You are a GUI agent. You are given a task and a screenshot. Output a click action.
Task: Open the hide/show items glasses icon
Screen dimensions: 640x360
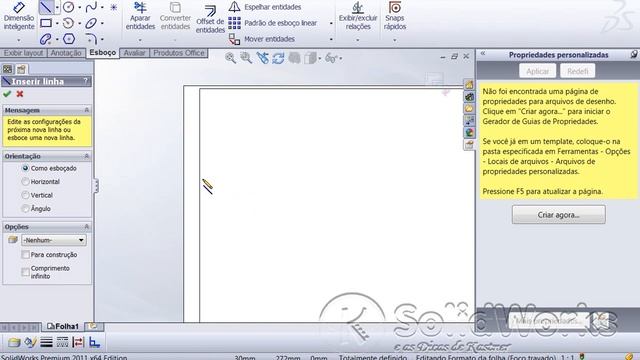(331, 58)
